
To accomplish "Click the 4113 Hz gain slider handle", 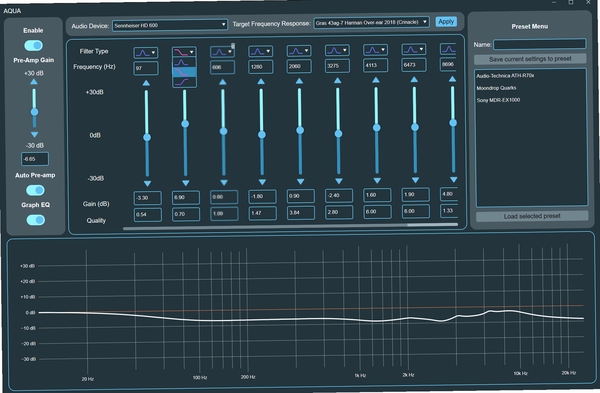I will pyautogui.click(x=377, y=128).
